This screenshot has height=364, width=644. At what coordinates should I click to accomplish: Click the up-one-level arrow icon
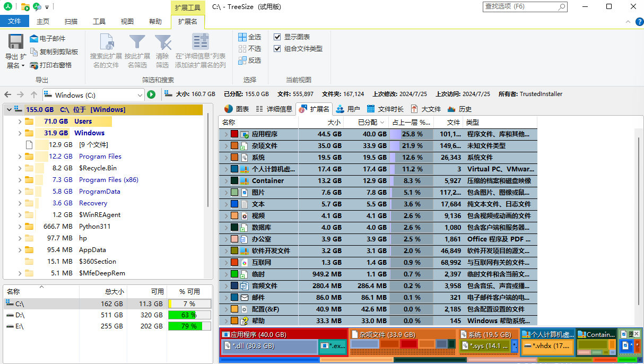click(x=33, y=94)
